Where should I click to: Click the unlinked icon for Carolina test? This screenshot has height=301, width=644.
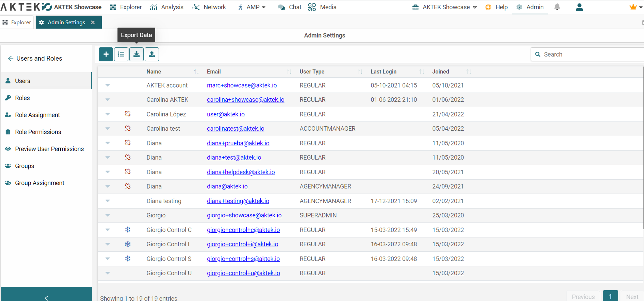128,129
